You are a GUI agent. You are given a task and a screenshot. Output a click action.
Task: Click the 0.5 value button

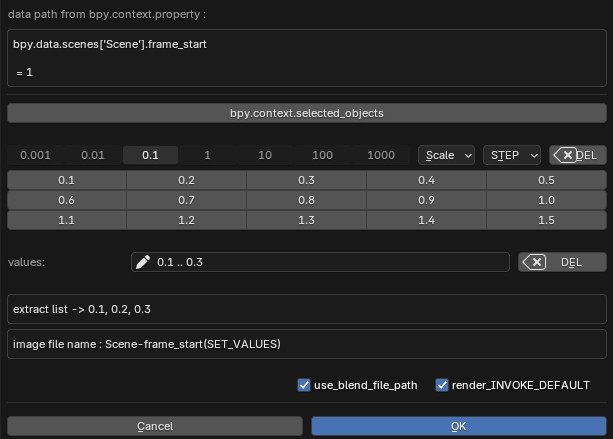pos(547,180)
